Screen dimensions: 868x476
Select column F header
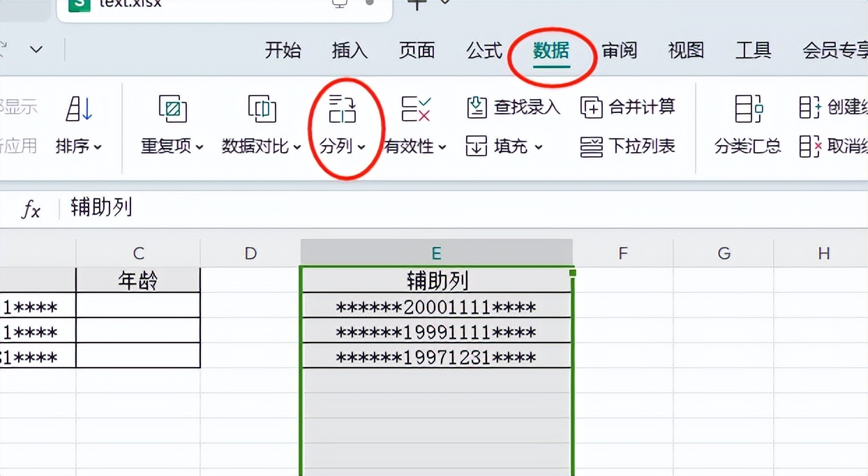click(623, 253)
